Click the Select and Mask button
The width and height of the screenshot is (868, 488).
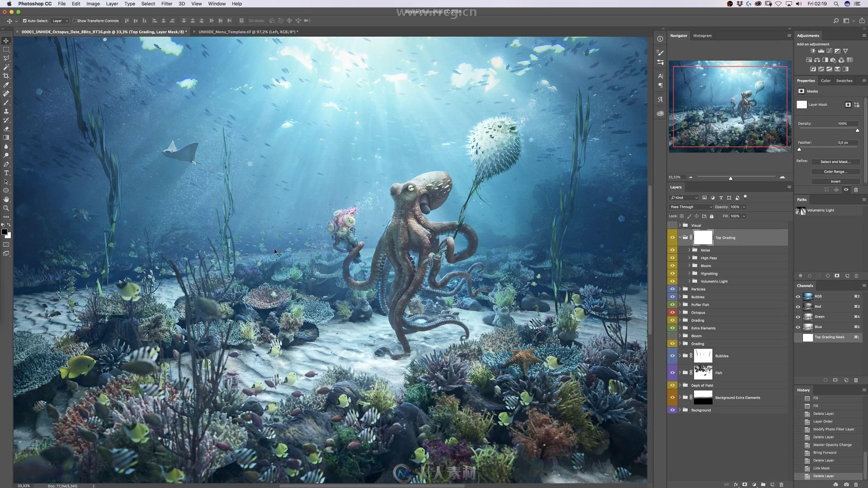point(835,162)
